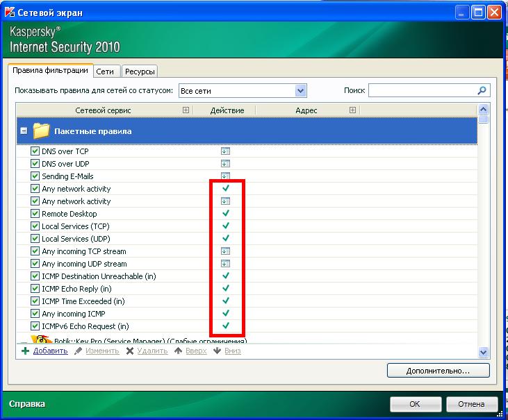508x420 pixels.
Task: Uncheck the DNS over TCP rule
Action: coord(35,151)
